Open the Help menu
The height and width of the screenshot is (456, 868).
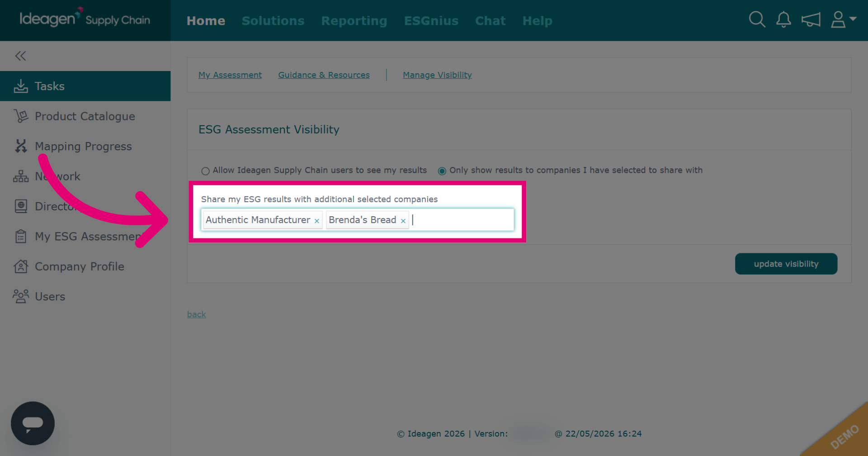click(x=538, y=21)
